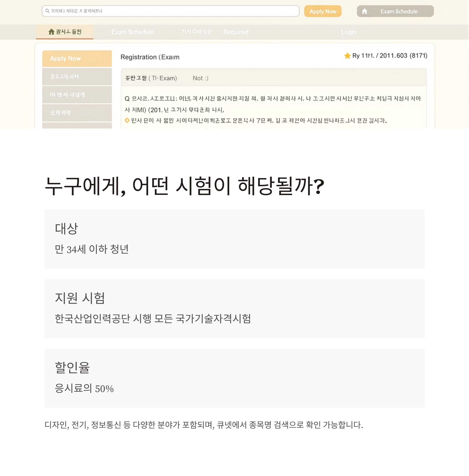Viewport: 469px width, 476px height.
Task: Click the TI·Exam panel header label
Action: [151, 78]
